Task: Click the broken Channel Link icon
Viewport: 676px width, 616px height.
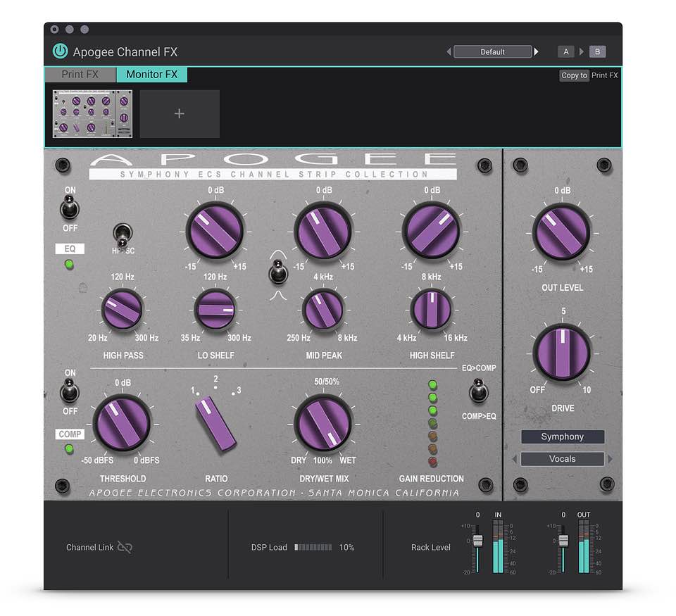Action: [x=125, y=548]
